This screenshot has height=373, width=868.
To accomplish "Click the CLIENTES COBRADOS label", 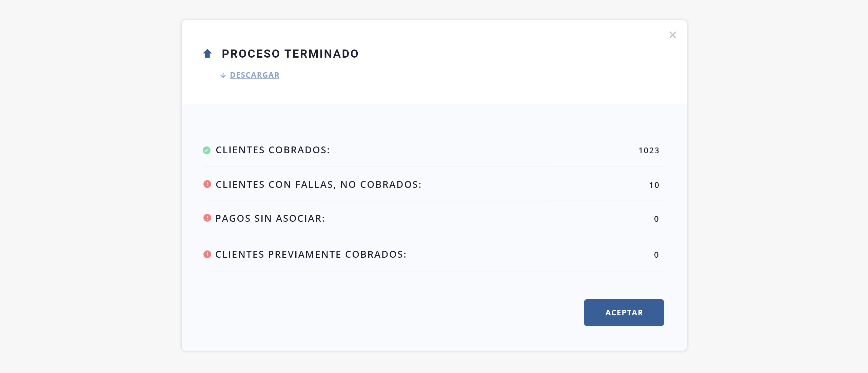I will (273, 150).
